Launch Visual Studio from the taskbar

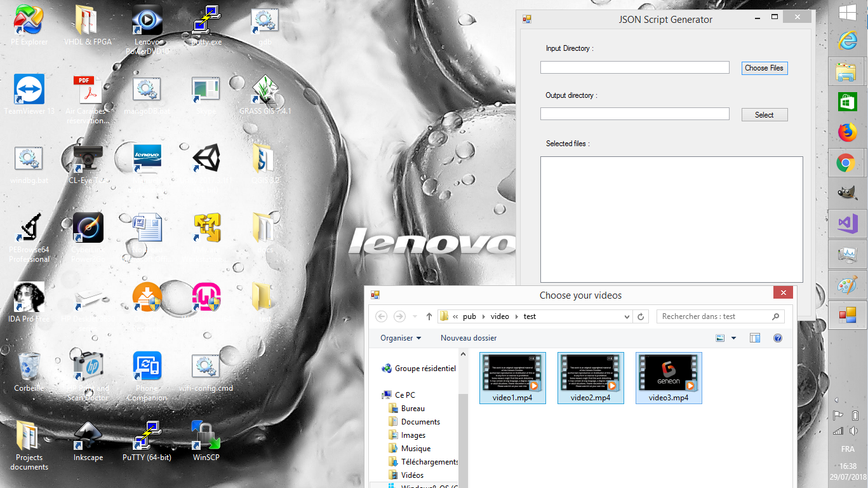pos(847,224)
